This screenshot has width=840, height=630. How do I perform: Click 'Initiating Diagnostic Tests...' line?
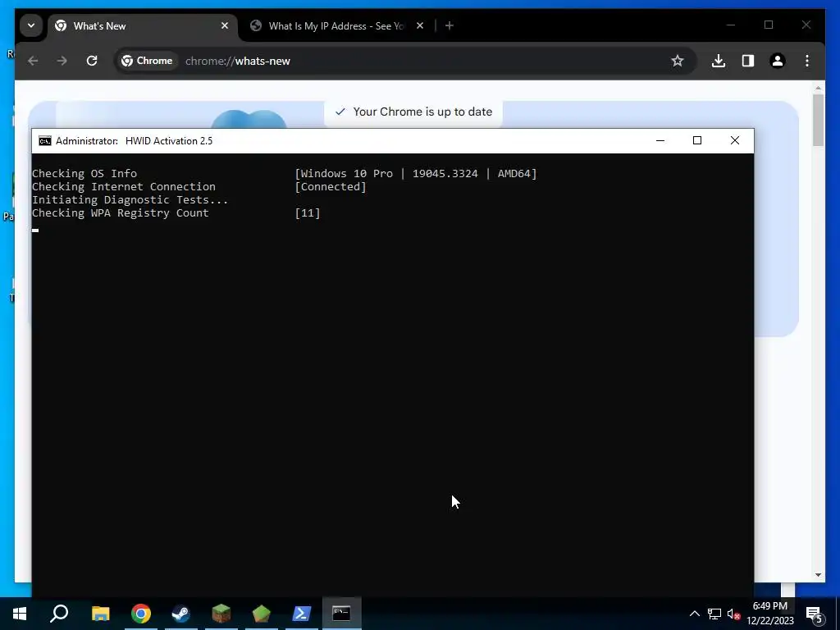[130, 200]
